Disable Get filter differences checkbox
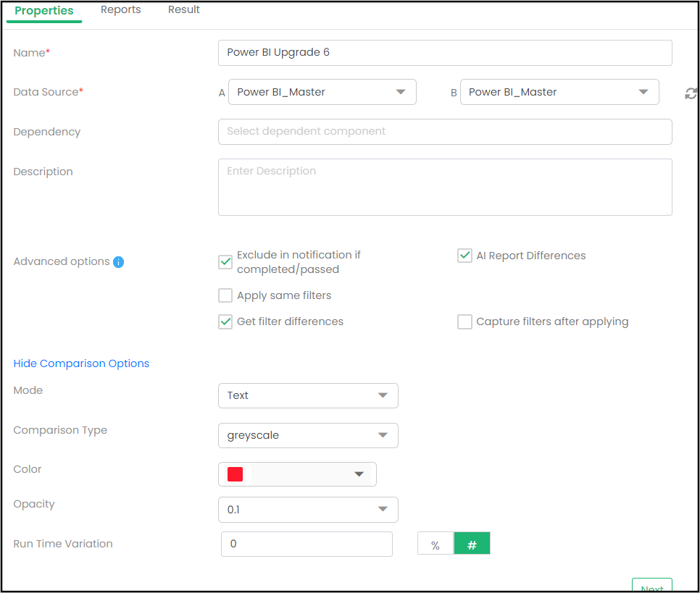The image size is (700, 593). [225, 321]
